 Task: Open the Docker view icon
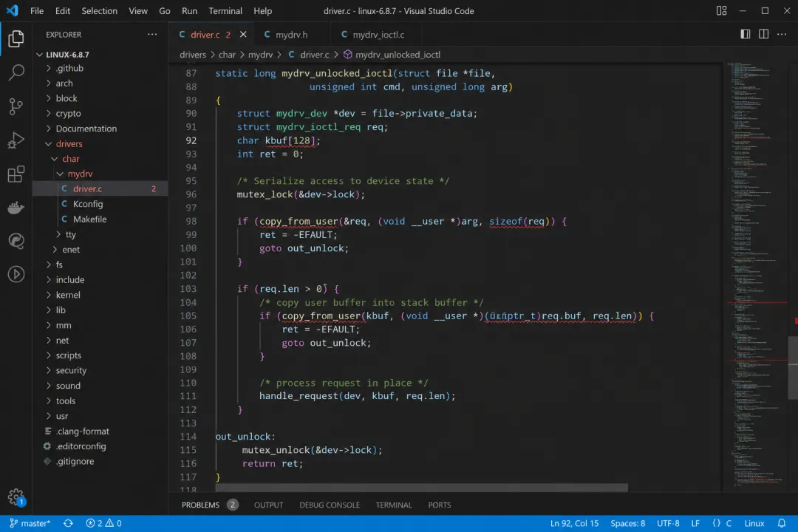click(16, 207)
